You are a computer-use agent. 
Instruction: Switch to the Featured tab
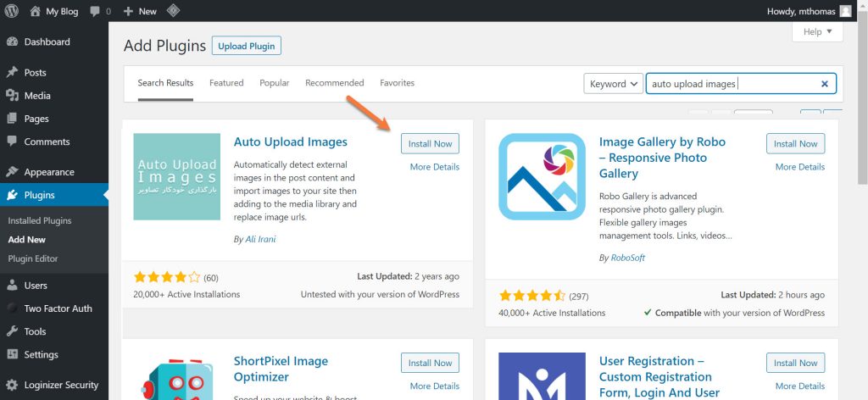pos(226,83)
